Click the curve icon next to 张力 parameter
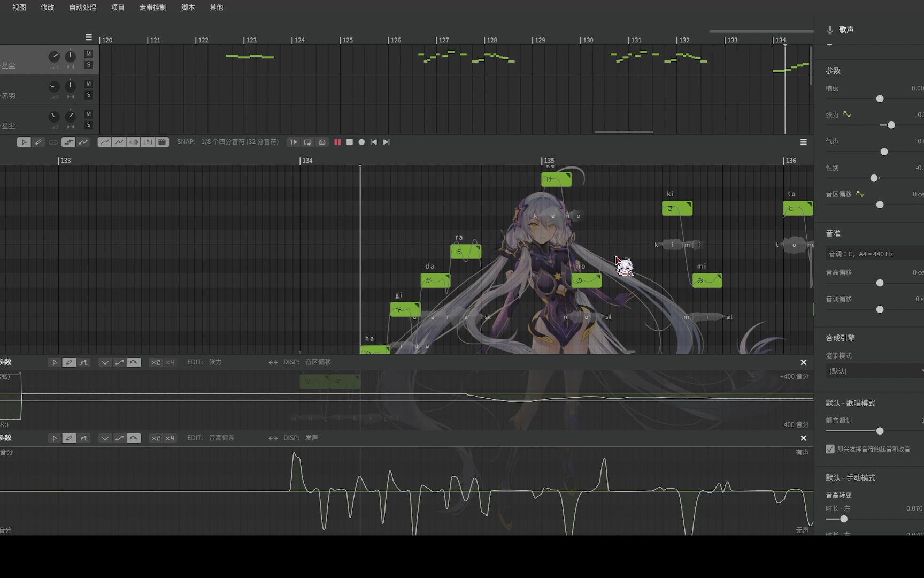The height and width of the screenshot is (578, 924). pos(847,114)
